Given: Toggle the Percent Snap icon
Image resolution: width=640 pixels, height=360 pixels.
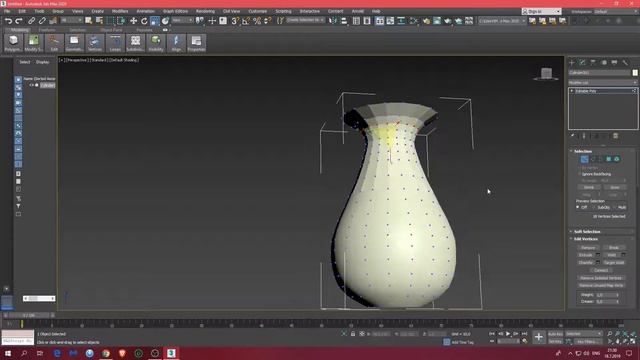Looking at the screenshot, I should 257,20.
